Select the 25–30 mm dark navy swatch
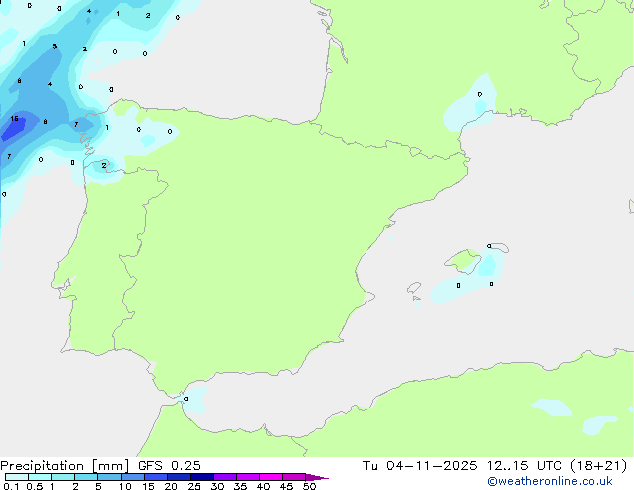 (202, 477)
